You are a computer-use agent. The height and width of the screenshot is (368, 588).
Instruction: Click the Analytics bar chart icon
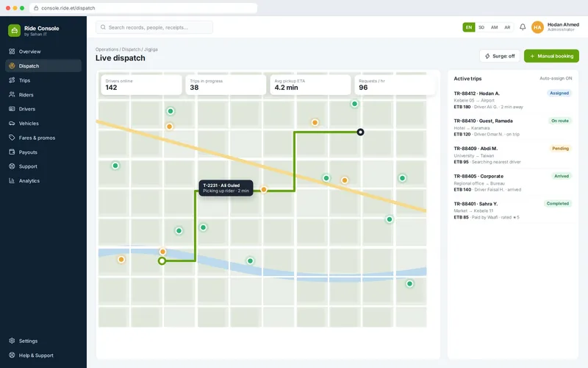click(x=12, y=180)
